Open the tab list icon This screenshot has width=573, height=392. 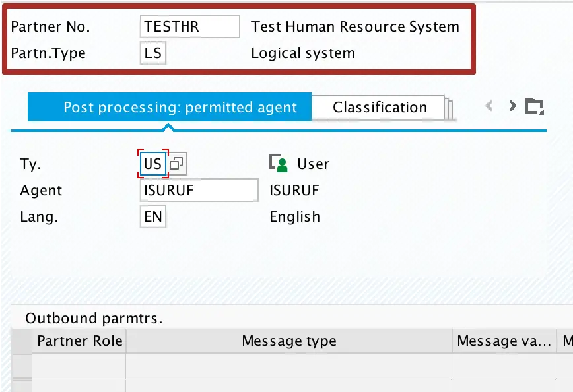point(534,106)
